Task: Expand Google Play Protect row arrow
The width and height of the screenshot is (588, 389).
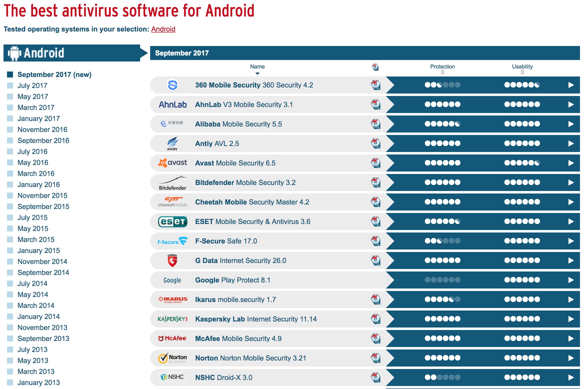Action: coord(571,280)
